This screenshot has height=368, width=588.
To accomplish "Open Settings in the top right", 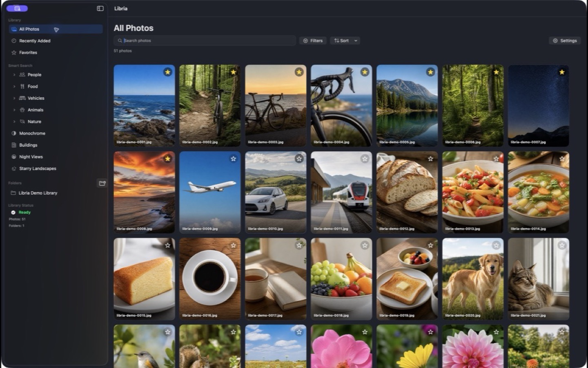I will click(x=565, y=40).
